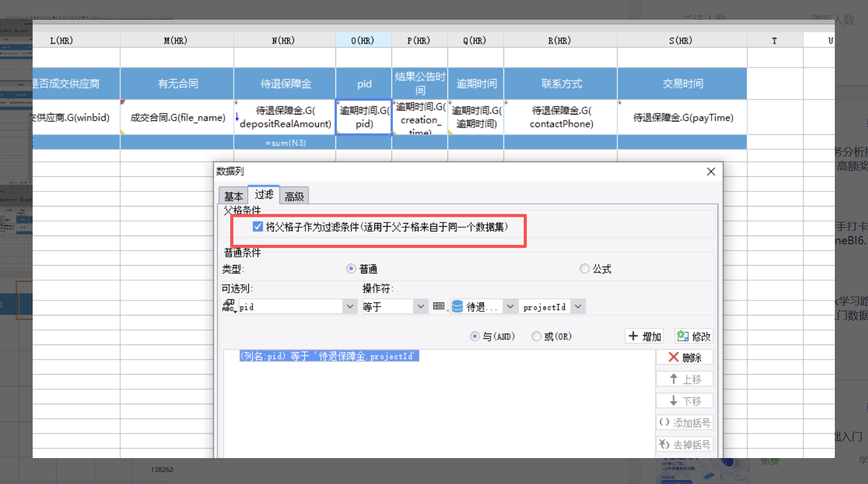Viewport: 868px width, 484px height.
Task: Open the pid selectable column dropdown
Action: pyautogui.click(x=350, y=307)
